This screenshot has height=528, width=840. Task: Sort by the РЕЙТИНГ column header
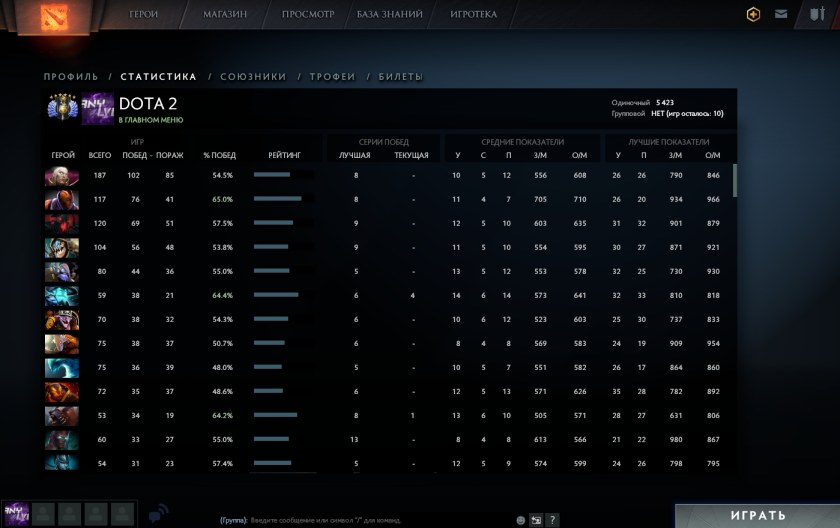[x=284, y=155]
